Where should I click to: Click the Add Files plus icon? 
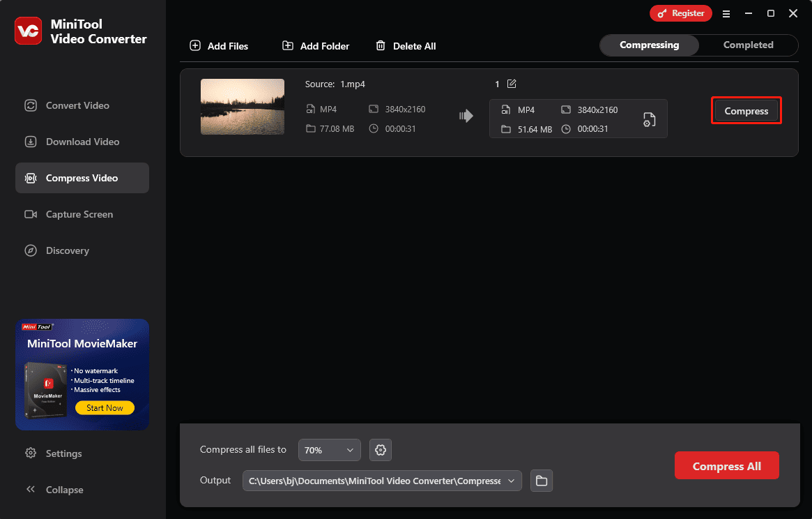[195, 45]
